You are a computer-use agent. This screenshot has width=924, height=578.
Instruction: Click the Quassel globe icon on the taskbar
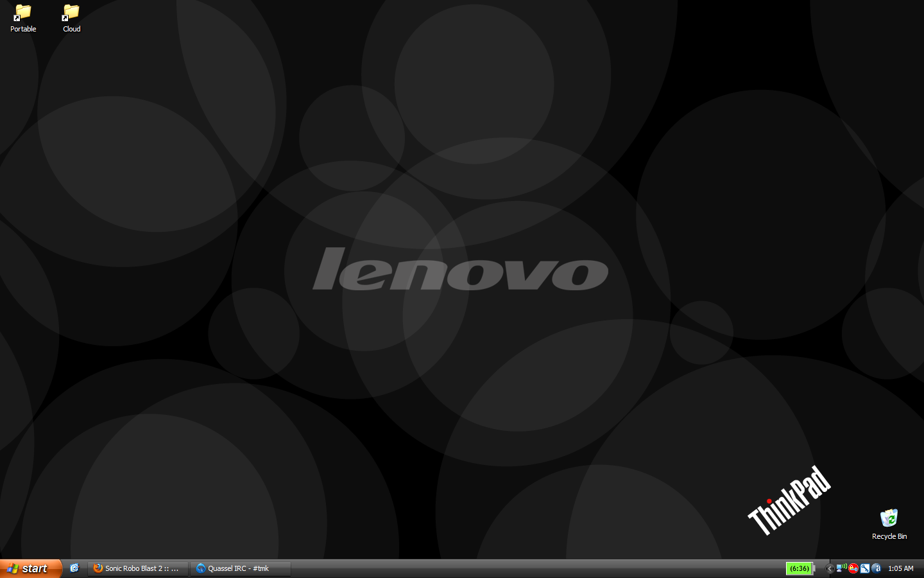pos(201,568)
